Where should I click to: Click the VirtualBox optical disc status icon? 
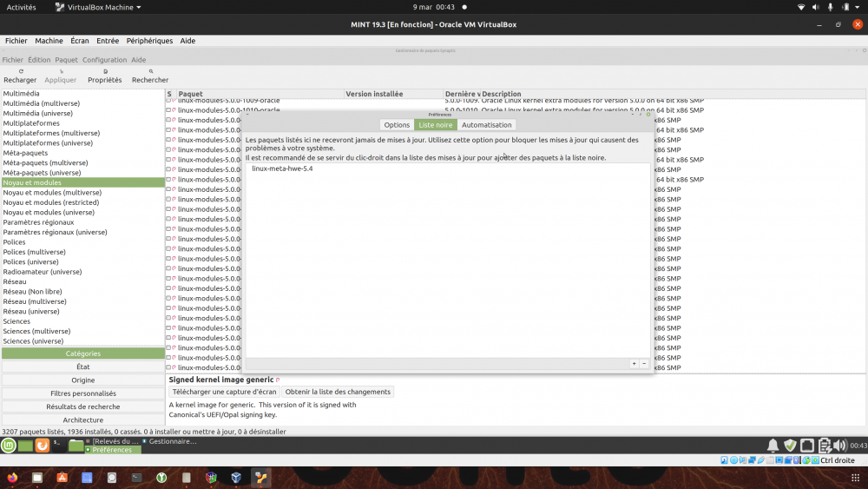[734, 460]
